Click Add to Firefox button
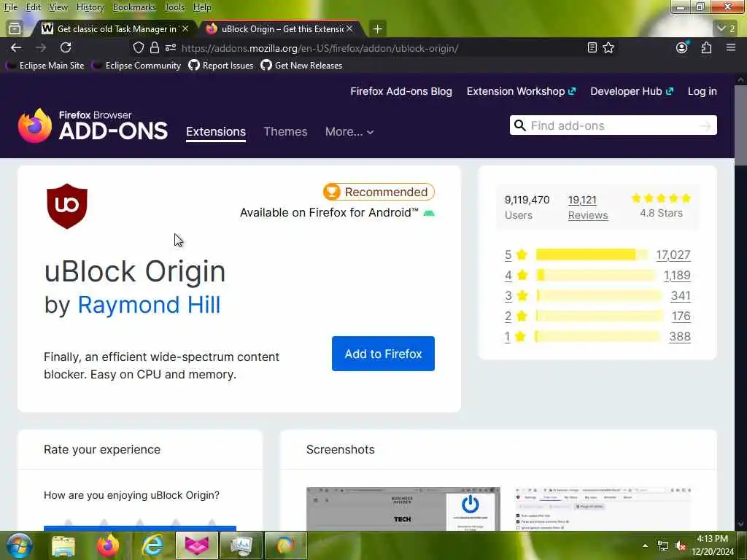This screenshot has height=560, width=747. point(383,354)
